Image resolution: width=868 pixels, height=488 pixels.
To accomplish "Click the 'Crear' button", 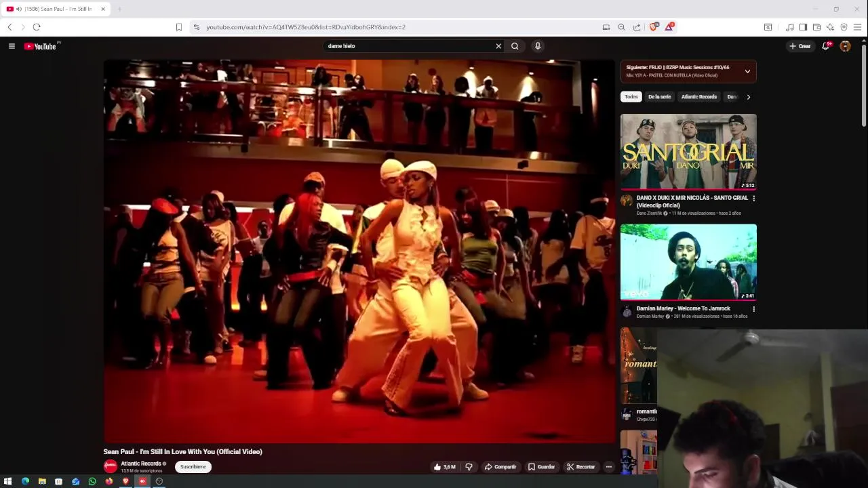I will [800, 46].
